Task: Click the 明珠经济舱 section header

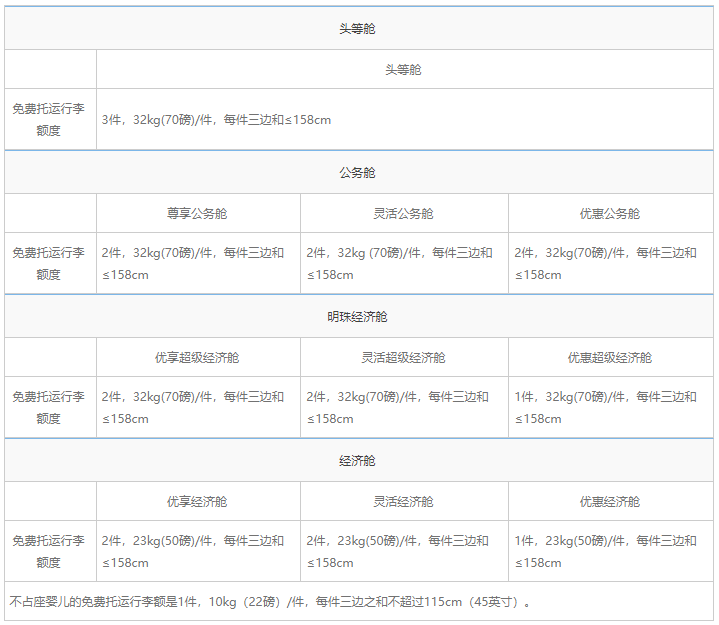Action: [357, 317]
